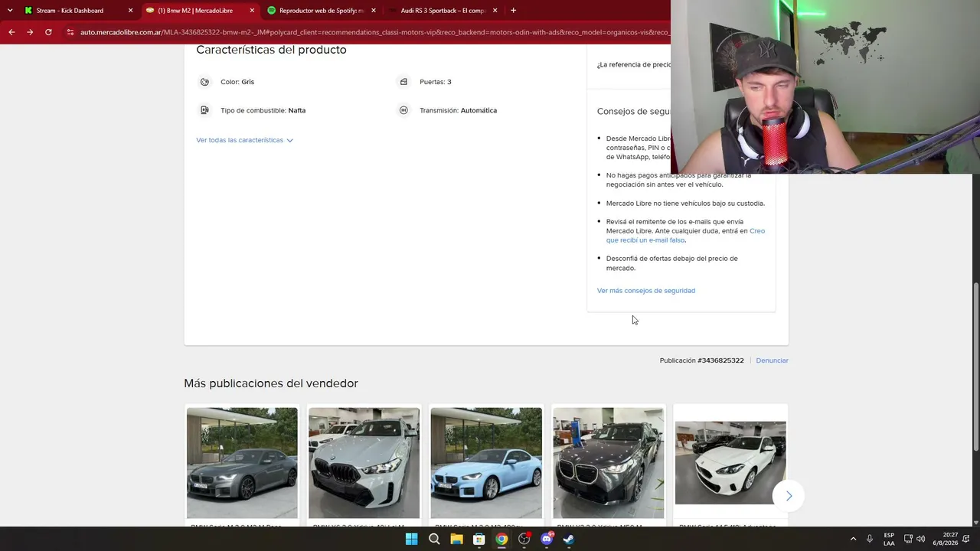Screen dimensions: 980x551
Task: Open the volume control in system tray
Action: [x=920, y=539]
